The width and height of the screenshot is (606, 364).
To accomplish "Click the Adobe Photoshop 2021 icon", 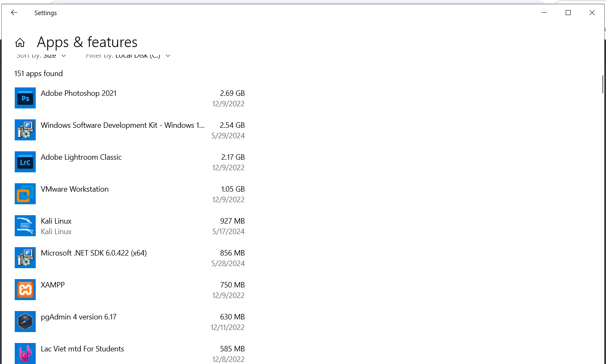I will click(x=25, y=98).
